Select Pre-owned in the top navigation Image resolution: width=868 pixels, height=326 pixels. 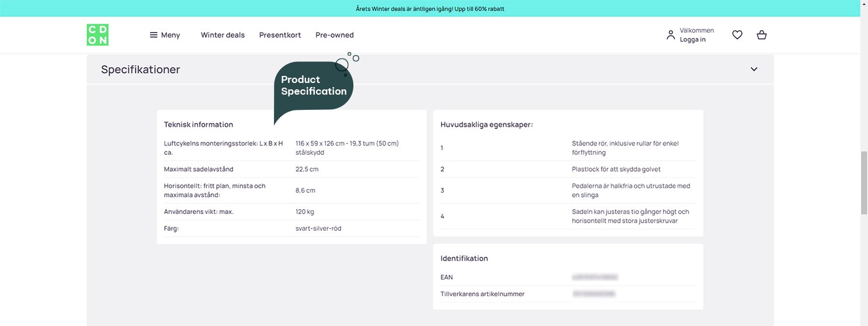[x=334, y=35]
